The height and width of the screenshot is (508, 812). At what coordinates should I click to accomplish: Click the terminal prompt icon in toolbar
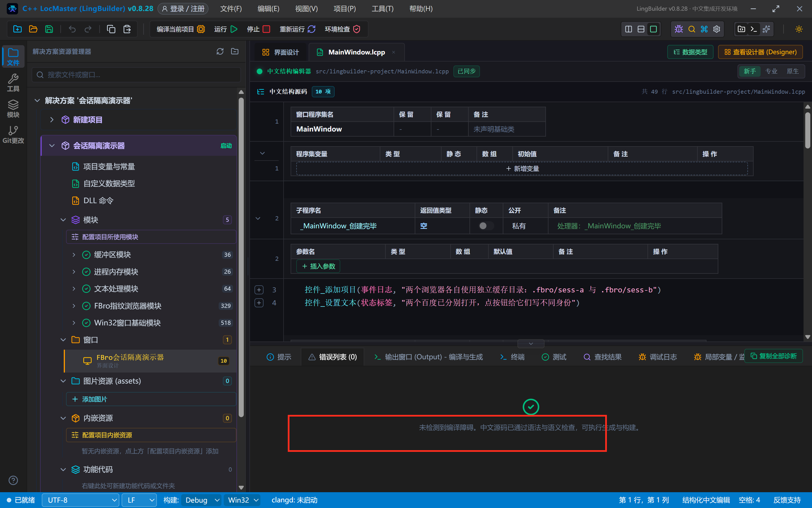[754, 29]
